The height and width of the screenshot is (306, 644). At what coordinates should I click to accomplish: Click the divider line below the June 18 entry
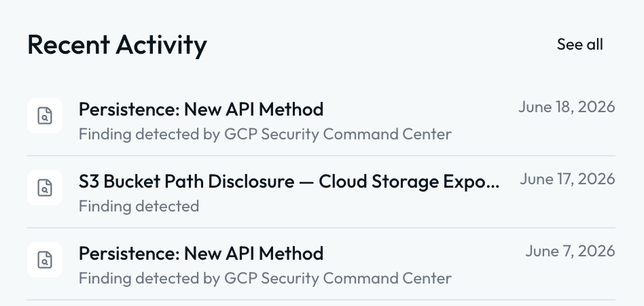pyautogui.click(x=321, y=156)
